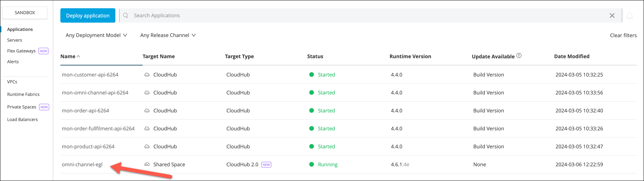The image size is (644, 181).
Task: Open the Any Release Channel dropdown
Action: point(168,35)
